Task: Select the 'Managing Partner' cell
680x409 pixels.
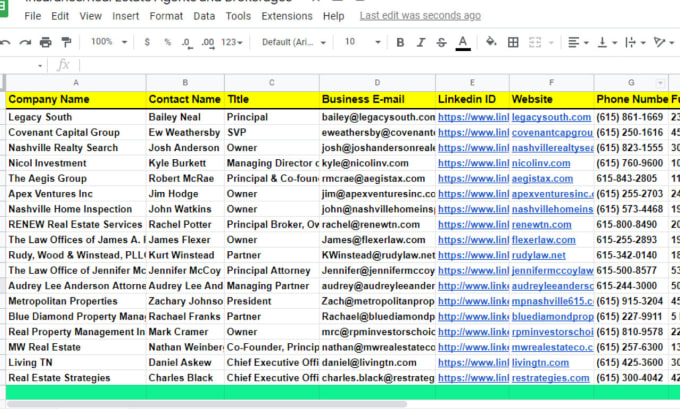Action: (x=272, y=286)
